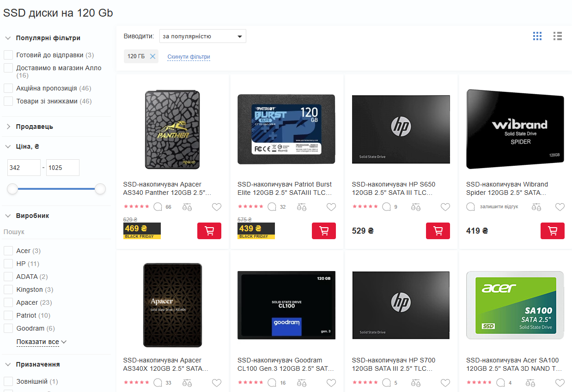This screenshot has height=392, width=572.
Task: Select Patriot manufacturer checkbox
Action: click(8, 315)
